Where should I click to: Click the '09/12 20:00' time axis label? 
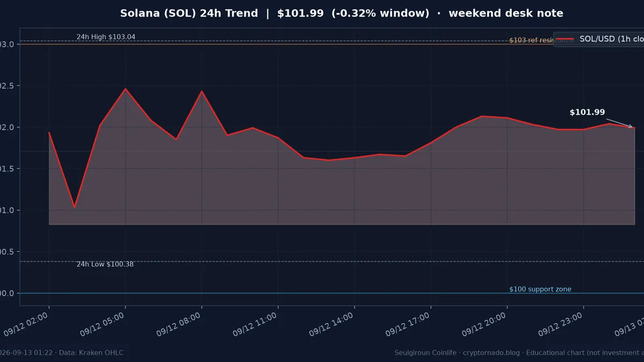pyautogui.click(x=484, y=324)
